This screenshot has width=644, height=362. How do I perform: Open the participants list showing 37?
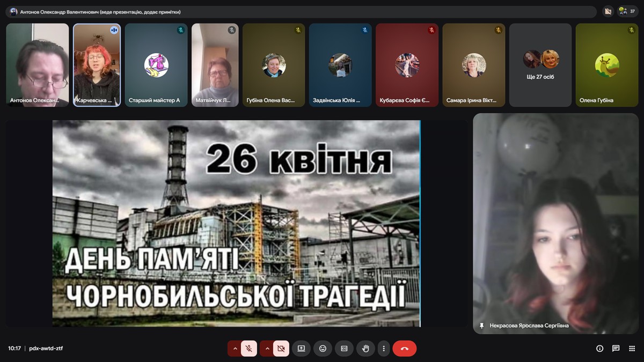tap(628, 11)
